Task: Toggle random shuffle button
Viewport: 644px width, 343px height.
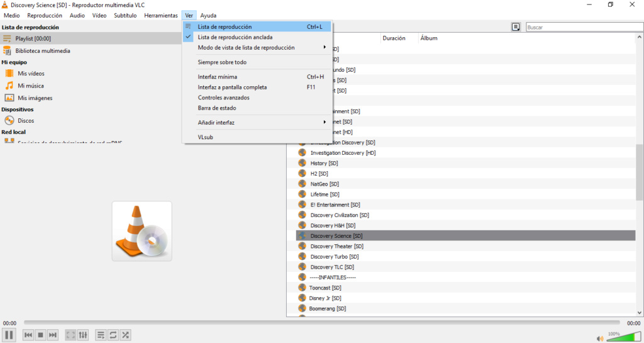Action: pos(125,335)
